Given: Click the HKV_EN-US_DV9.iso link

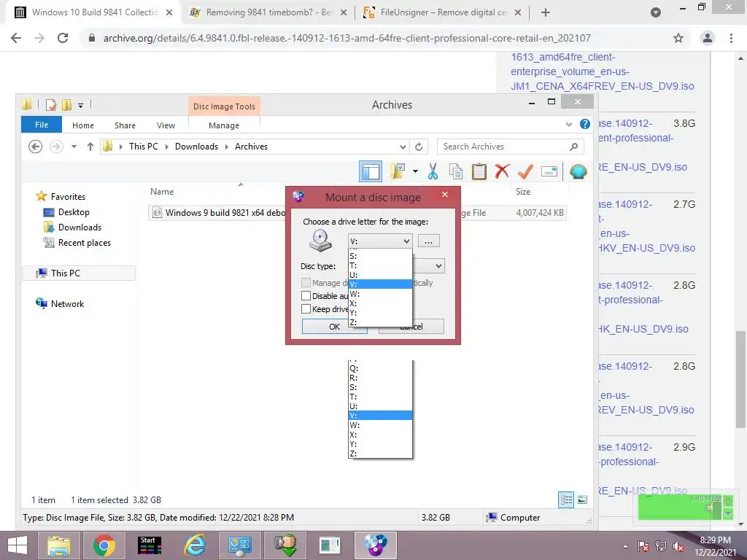Looking at the screenshot, I should [x=646, y=248].
